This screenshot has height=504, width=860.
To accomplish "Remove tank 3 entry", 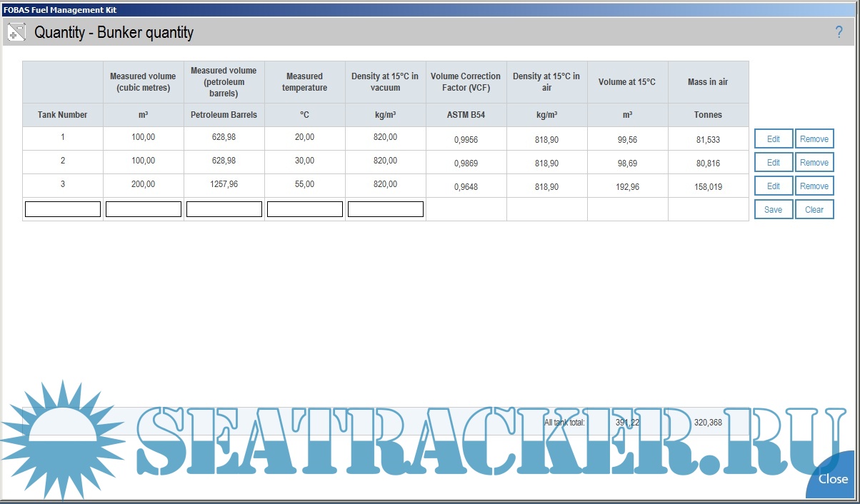I will click(x=814, y=186).
